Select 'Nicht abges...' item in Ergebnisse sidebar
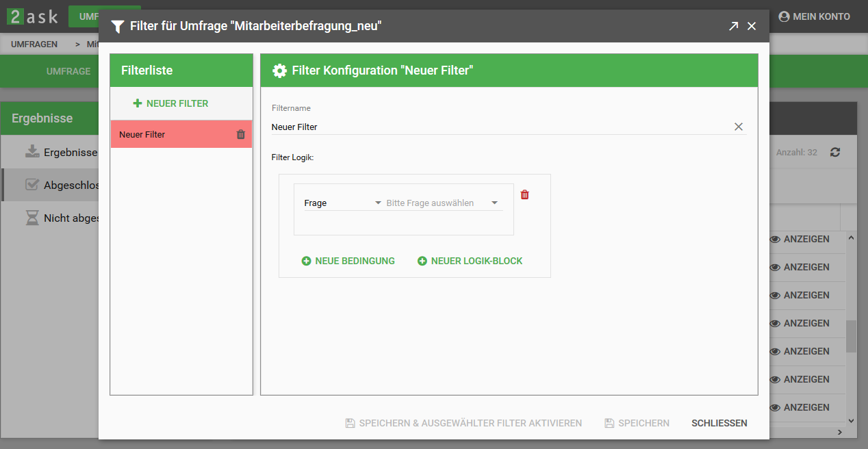868x449 pixels. coord(50,218)
